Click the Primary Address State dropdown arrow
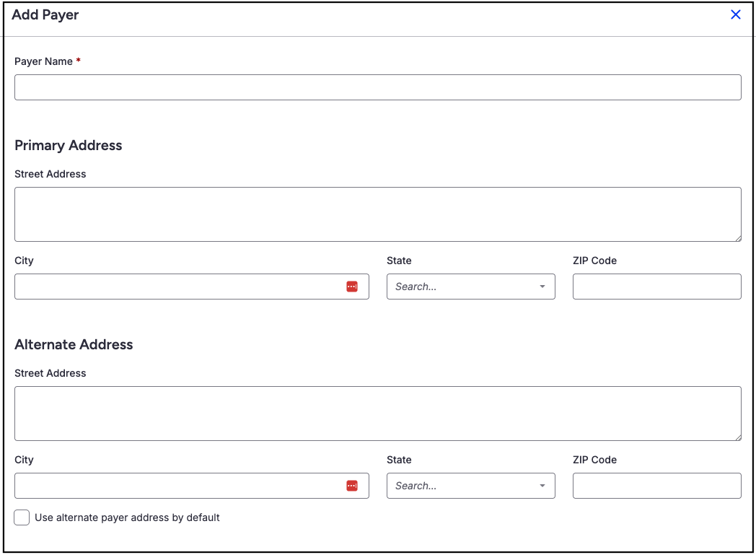 pyautogui.click(x=542, y=287)
